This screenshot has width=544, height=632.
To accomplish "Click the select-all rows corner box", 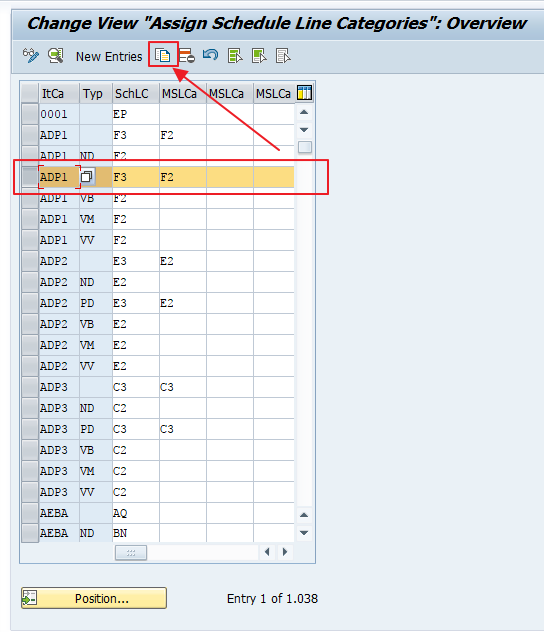I will click(30, 94).
